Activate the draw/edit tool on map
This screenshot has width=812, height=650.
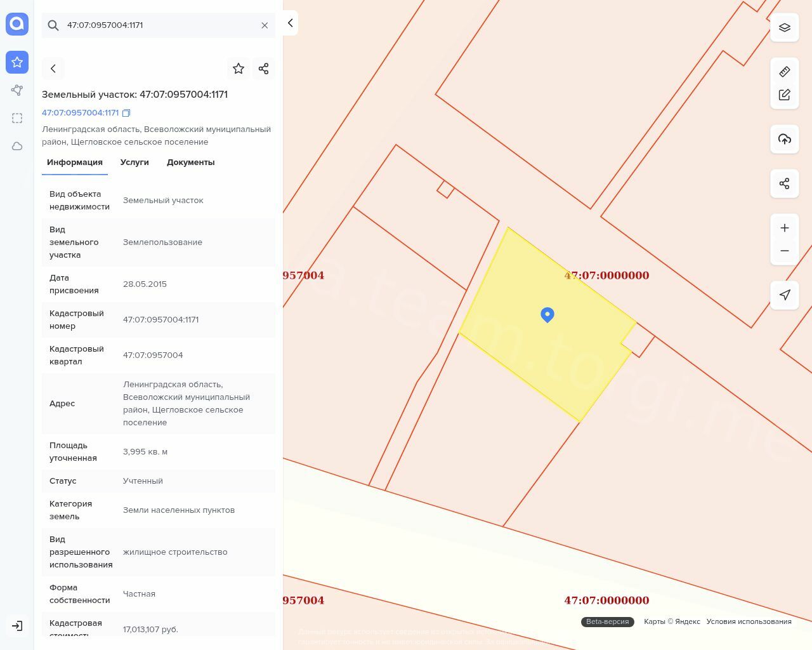pos(784,95)
